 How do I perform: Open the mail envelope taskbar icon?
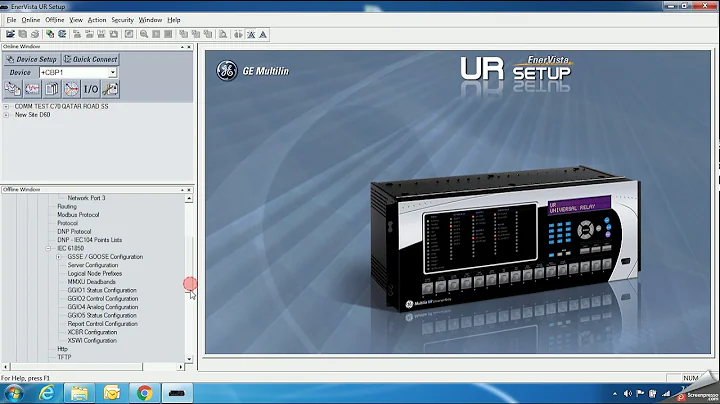pyautogui.click(x=112, y=393)
